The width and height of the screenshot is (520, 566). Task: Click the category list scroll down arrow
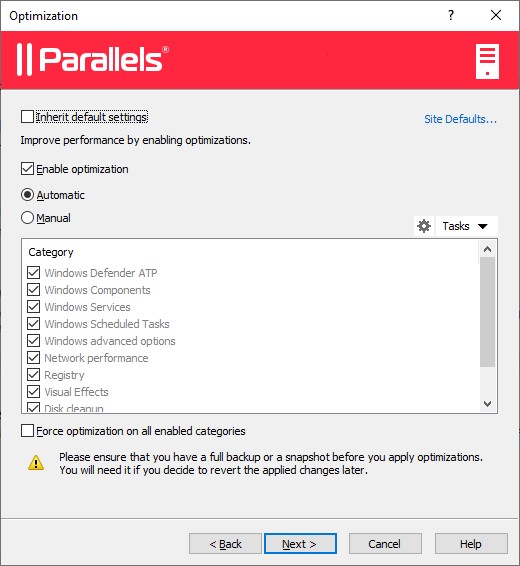pyautogui.click(x=488, y=404)
